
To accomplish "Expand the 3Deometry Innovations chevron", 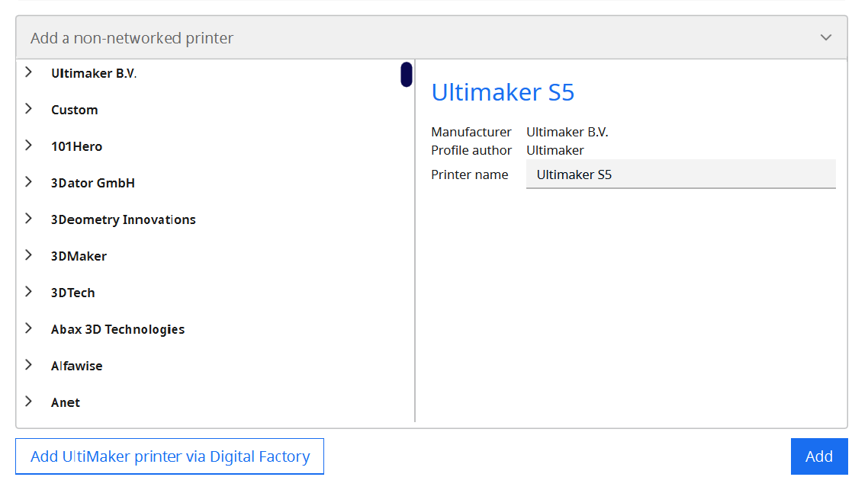I will (x=29, y=219).
